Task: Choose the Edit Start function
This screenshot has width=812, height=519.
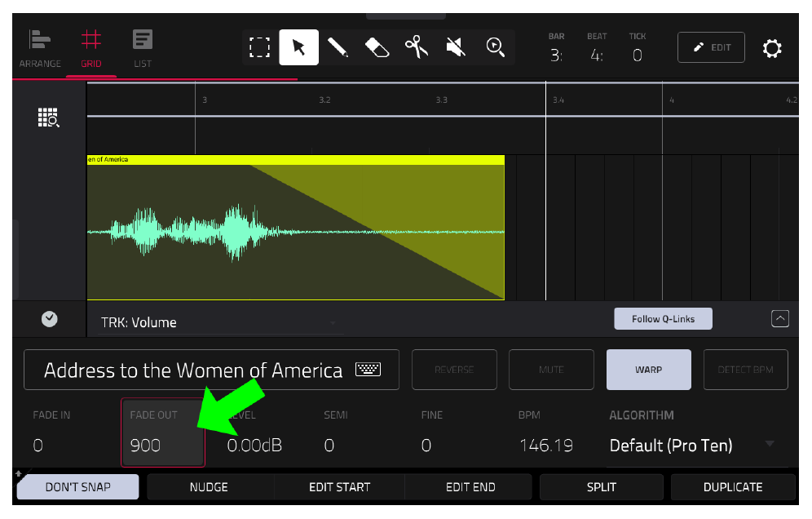Action: (x=340, y=487)
